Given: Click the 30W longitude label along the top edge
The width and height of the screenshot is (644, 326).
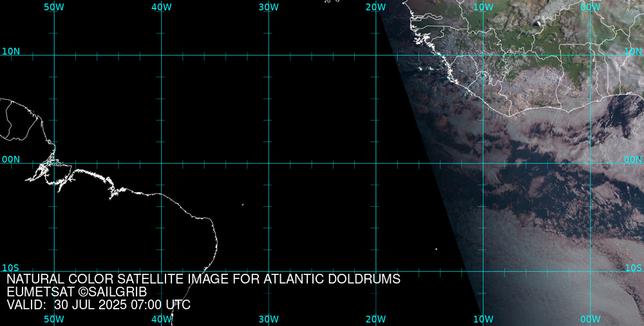Looking at the screenshot, I should point(269,7).
